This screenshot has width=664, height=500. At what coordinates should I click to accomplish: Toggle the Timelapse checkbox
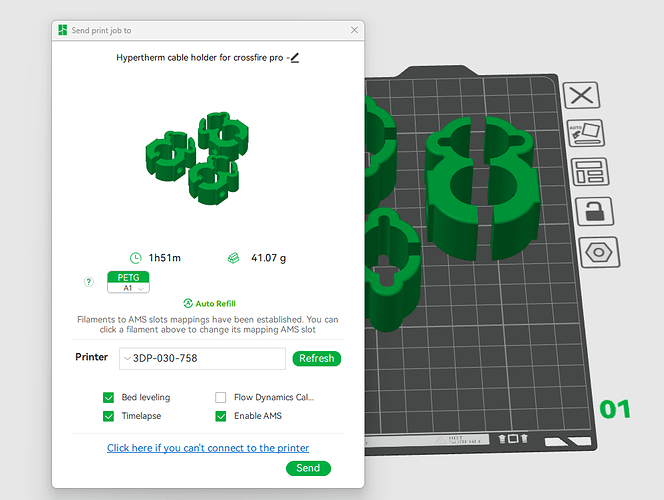tap(108, 416)
